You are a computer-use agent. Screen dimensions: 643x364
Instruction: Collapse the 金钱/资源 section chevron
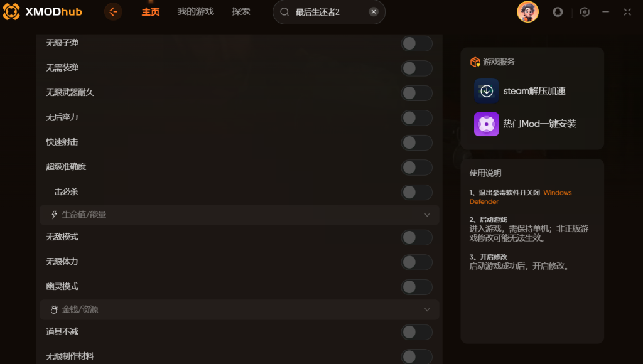tap(427, 309)
